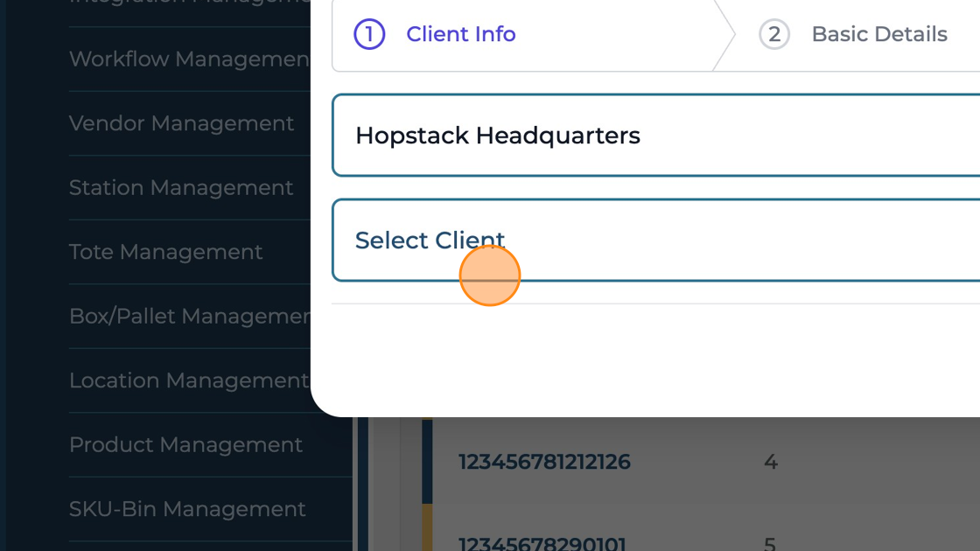Open the Warehouse dropdown showing Hopstack Headquarters
This screenshot has height=551, width=980.
point(656,136)
